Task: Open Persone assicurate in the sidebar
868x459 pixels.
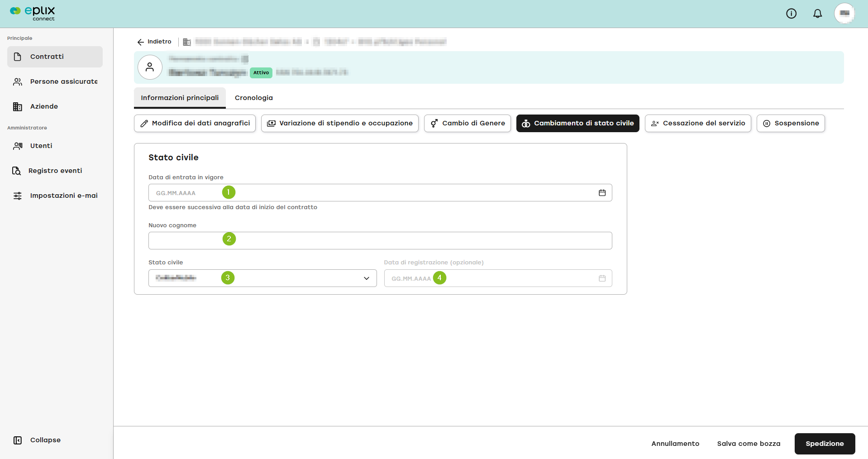Action: 55,81
